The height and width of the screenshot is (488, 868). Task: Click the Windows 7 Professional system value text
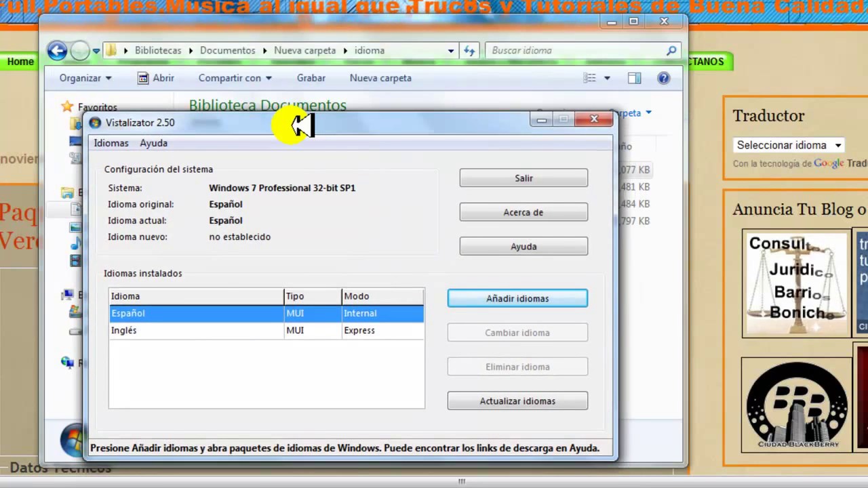[282, 188]
